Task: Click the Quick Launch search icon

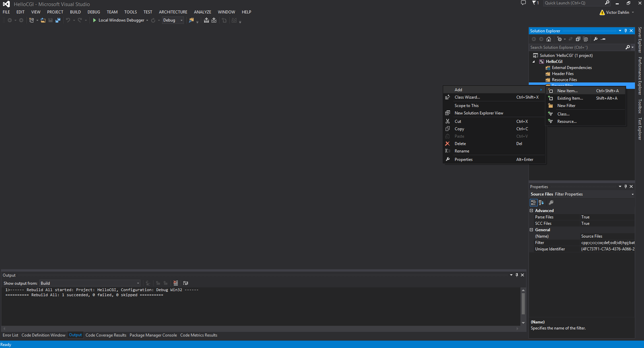Action: pos(607,3)
